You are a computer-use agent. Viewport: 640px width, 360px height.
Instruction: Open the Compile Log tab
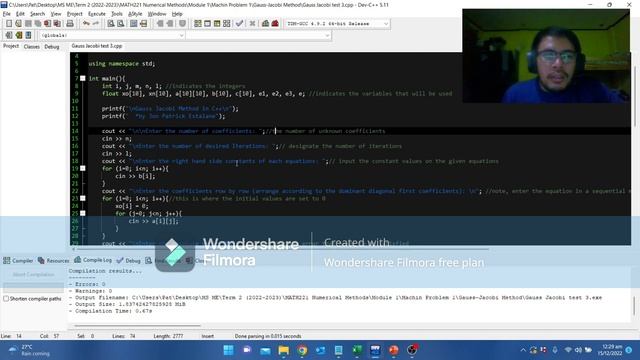[93, 260]
